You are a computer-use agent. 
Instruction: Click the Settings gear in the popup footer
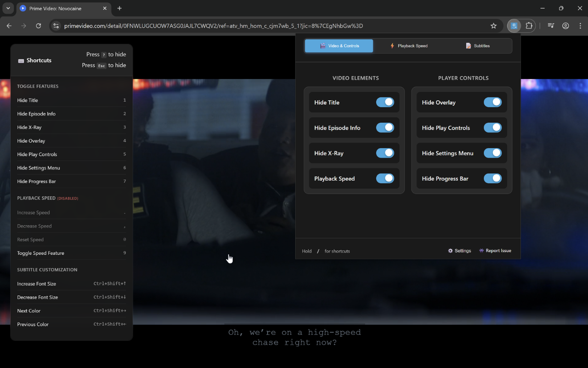[450, 251]
